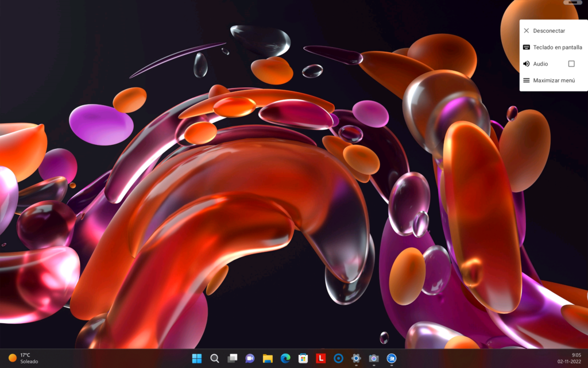Open the Start menu
The height and width of the screenshot is (368, 588).
196,358
